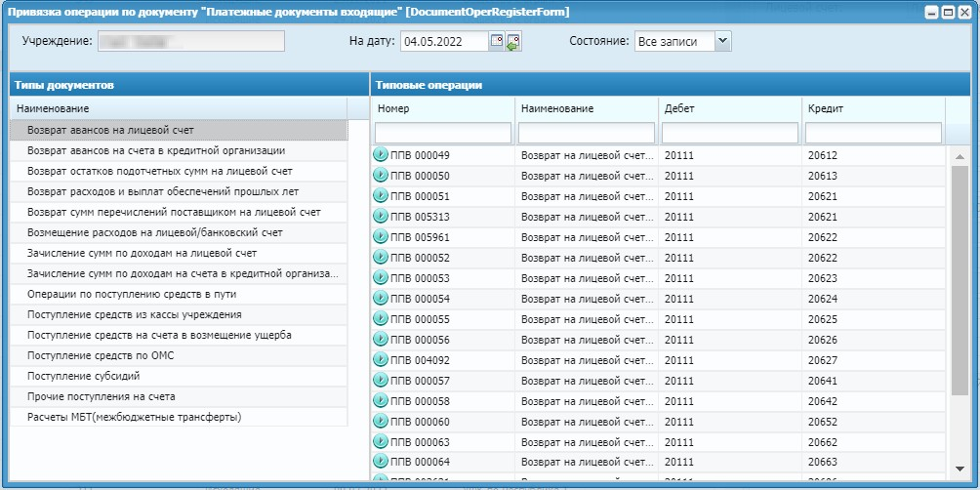980x490 pixels.
Task: Select Возврат сумм перечислений поставщиком на лицевой счет
Action: (x=179, y=213)
